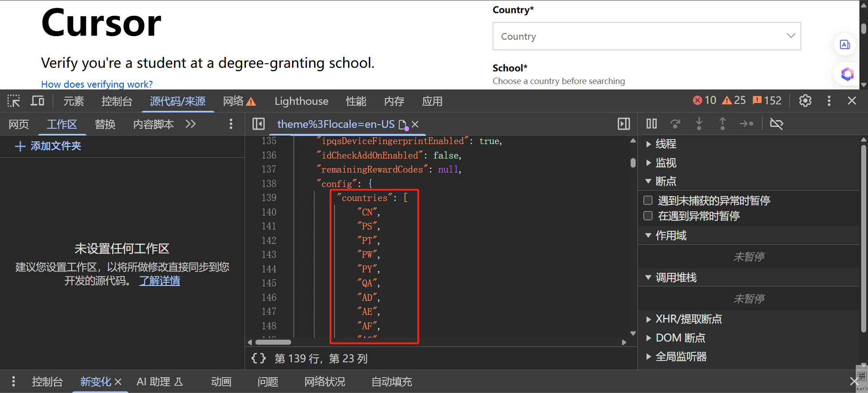The height and width of the screenshot is (393, 868).
Task: Click 添加文件夹 button
Action: [48, 146]
